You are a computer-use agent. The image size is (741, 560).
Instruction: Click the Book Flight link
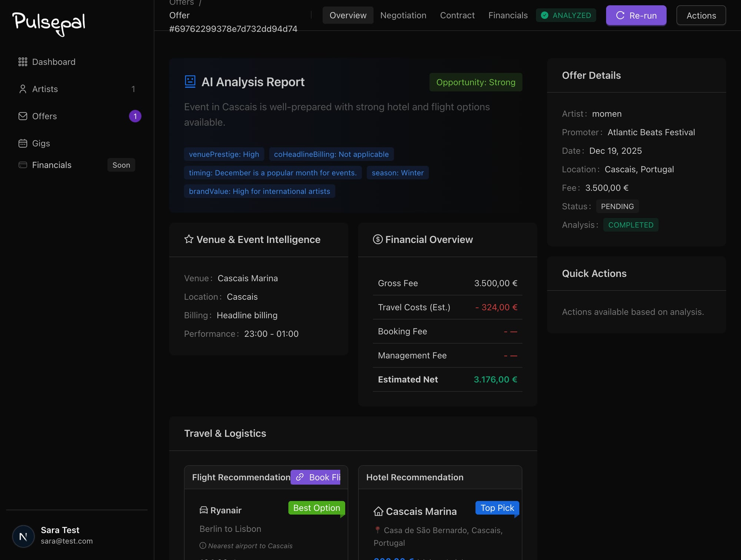317,477
